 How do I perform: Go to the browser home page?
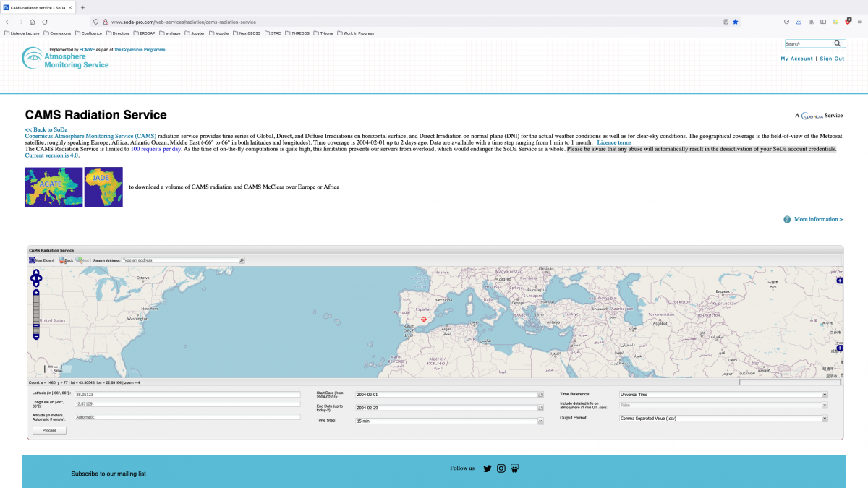tap(33, 22)
